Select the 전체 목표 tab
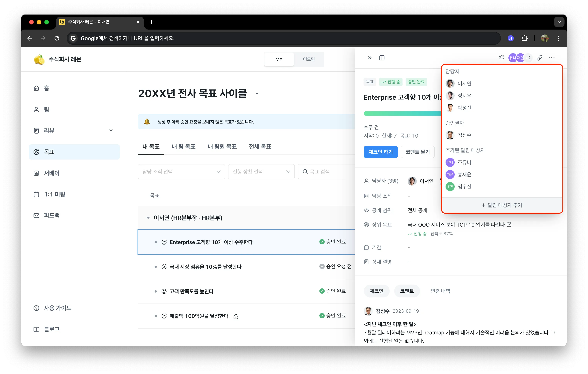588x374 pixels. point(260,146)
